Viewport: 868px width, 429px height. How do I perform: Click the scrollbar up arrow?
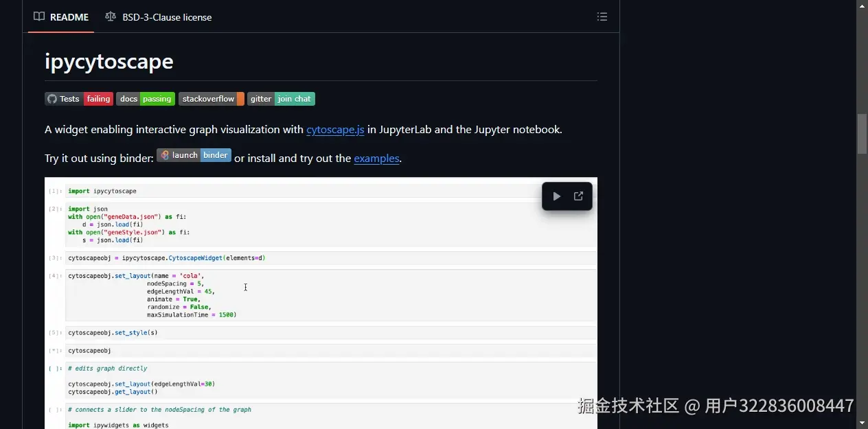pos(862,5)
